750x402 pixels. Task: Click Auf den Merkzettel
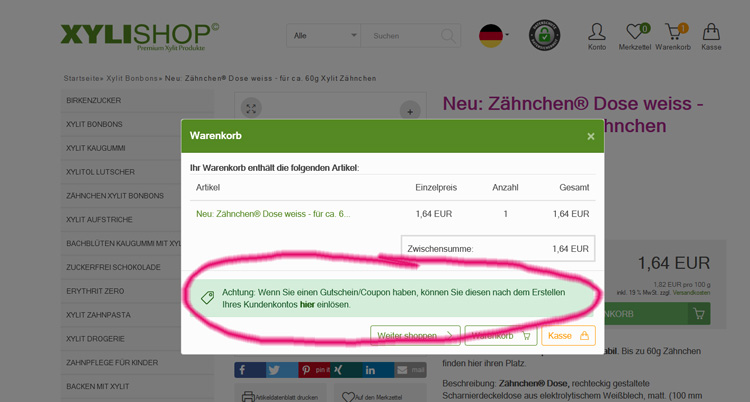tap(380, 396)
